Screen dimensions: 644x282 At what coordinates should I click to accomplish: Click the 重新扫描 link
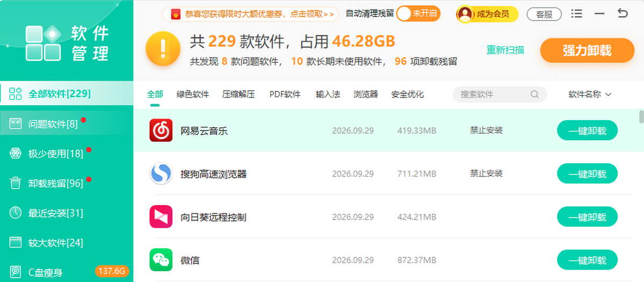click(505, 50)
